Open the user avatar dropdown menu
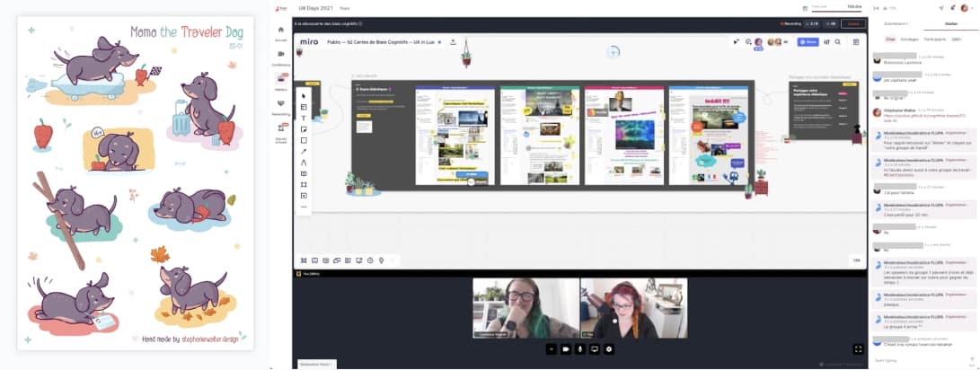 click(x=967, y=8)
